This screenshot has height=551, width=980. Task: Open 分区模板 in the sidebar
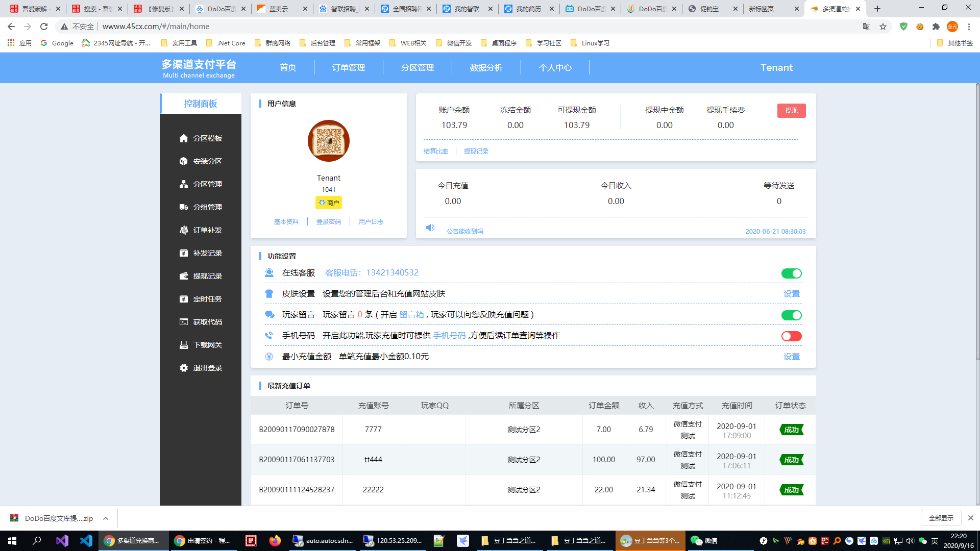[x=201, y=138]
